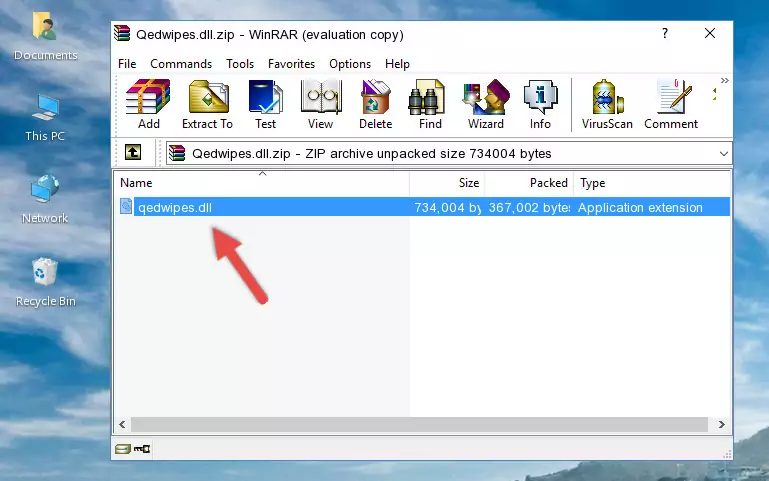Expand the archive path dropdown
769x481 pixels.
(723, 153)
